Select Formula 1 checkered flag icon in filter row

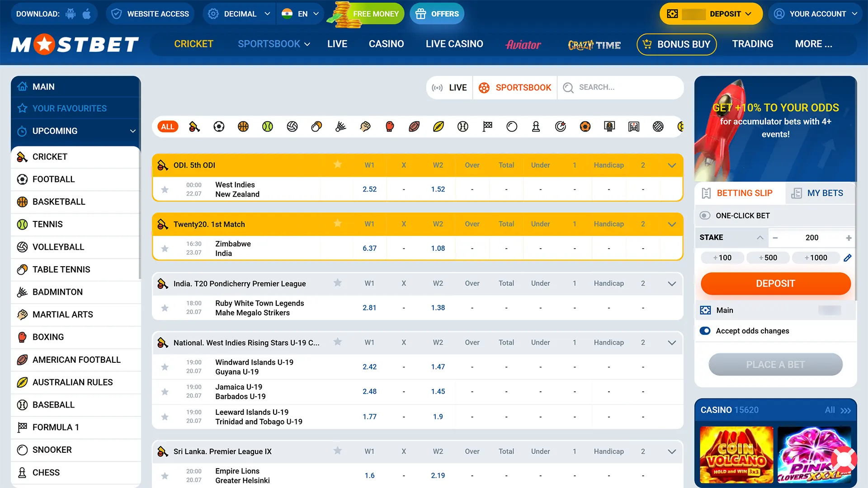[487, 127]
